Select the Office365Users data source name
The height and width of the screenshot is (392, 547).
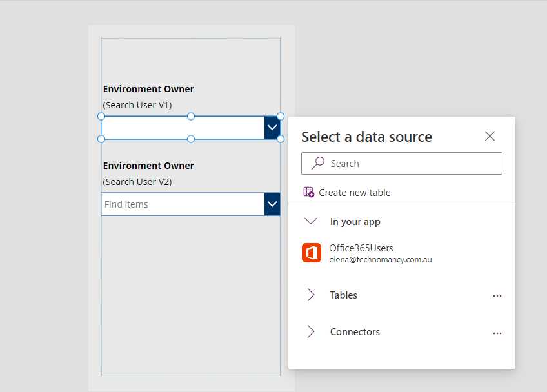click(361, 248)
